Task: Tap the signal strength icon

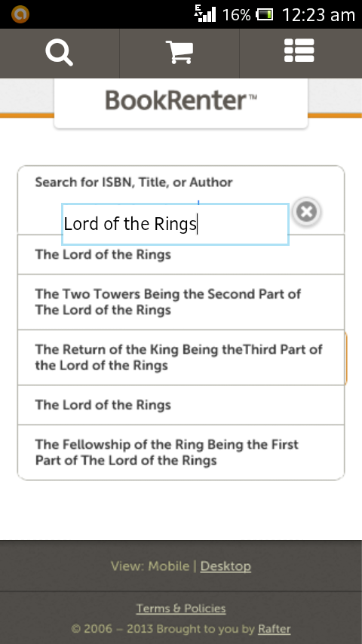Action: coord(205,14)
